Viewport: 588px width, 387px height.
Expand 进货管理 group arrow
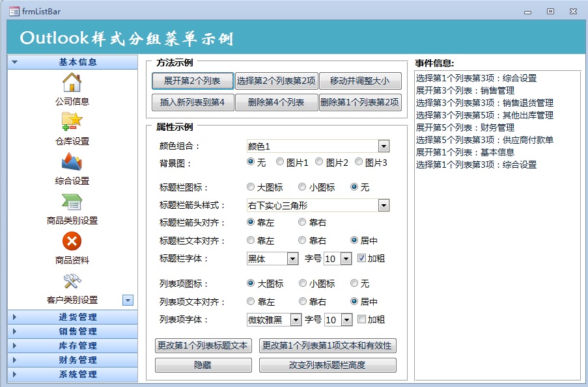tap(14, 317)
